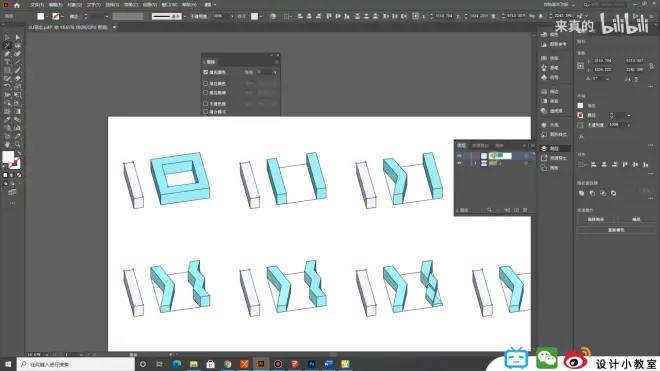Open document tab dropdown arrow
This screenshot has height=371, width=660.
tap(114, 27)
